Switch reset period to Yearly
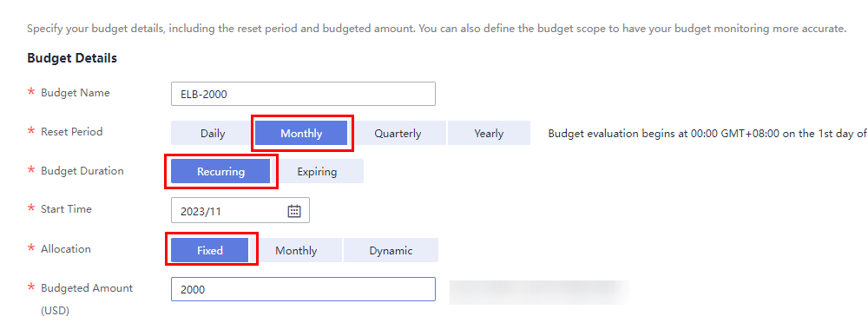This screenshot has height=336, width=868. (x=489, y=134)
